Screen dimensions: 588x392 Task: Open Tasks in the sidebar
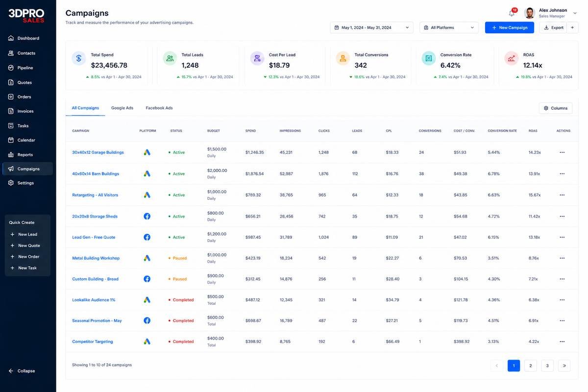pos(28,126)
